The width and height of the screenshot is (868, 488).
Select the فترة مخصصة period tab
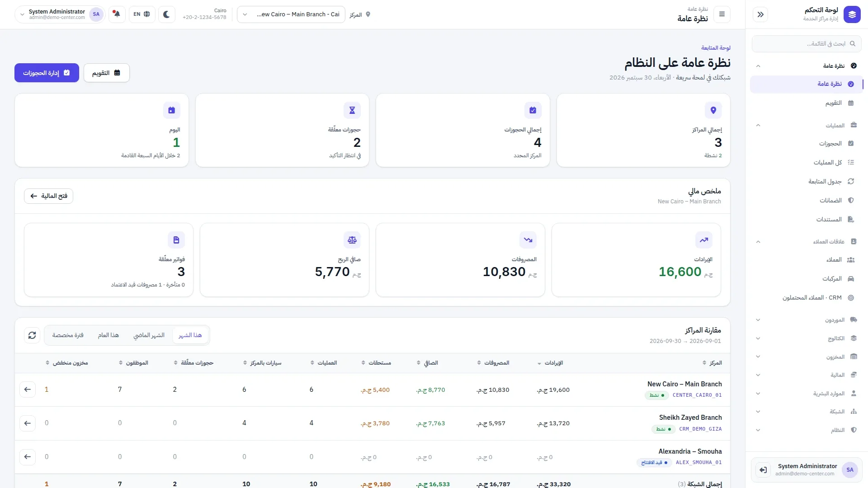click(x=68, y=335)
